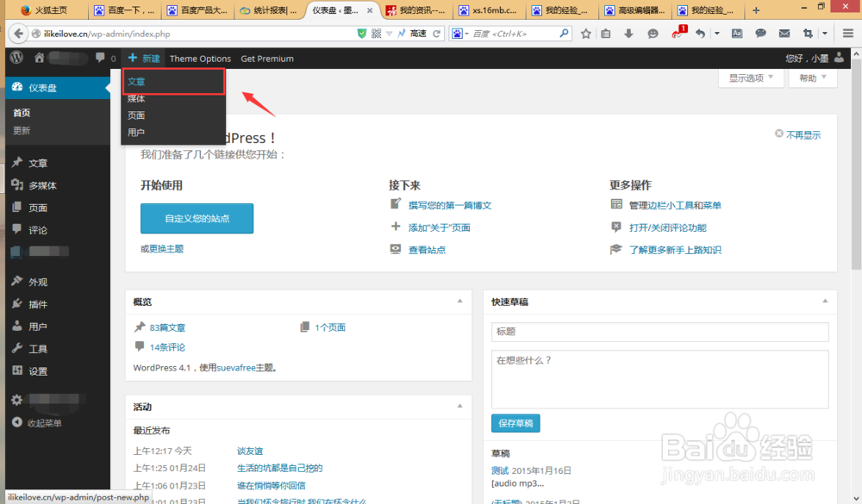Viewport: 862px width, 504px height.
Task: Open 查看站点 (View your site) link
Action: pyautogui.click(x=427, y=249)
